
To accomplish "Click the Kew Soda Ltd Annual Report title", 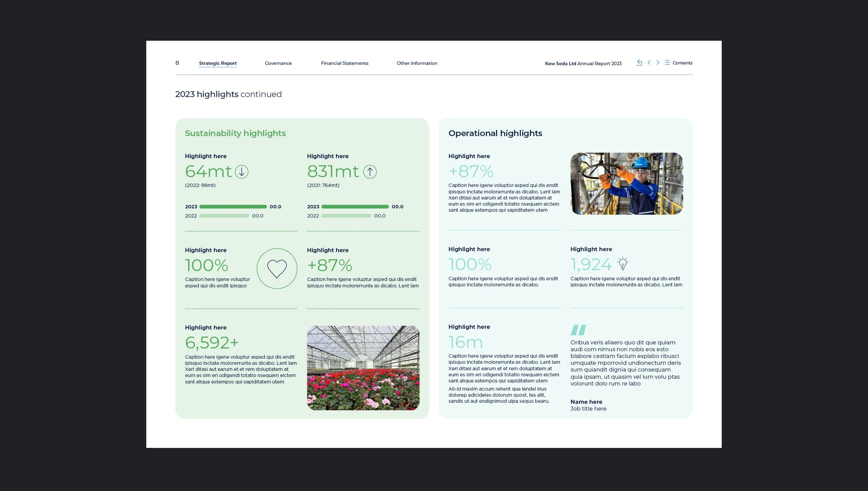I will [583, 64].
